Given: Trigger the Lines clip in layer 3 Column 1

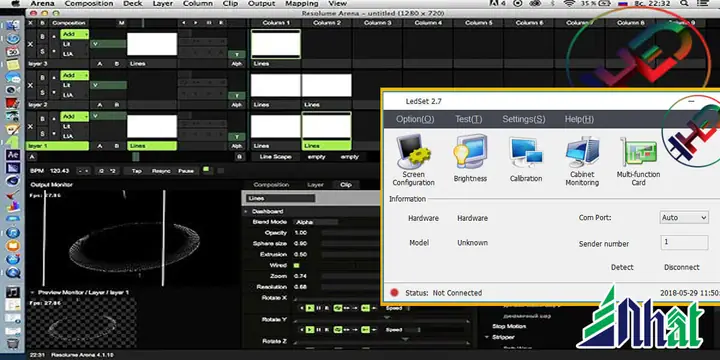Looking at the screenshot, I should click(x=276, y=44).
